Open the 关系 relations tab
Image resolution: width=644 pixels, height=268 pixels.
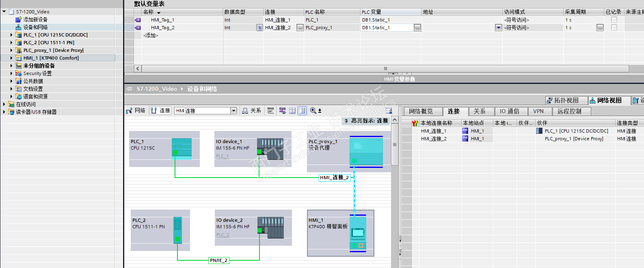481,111
